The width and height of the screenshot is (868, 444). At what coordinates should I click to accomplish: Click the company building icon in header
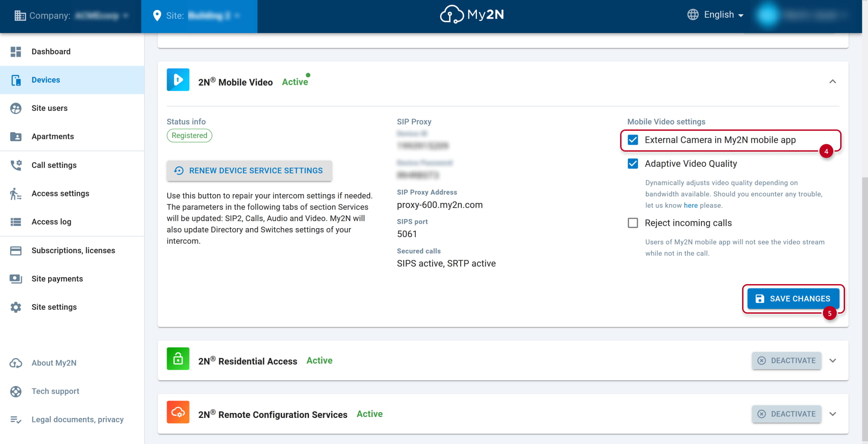coord(20,16)
